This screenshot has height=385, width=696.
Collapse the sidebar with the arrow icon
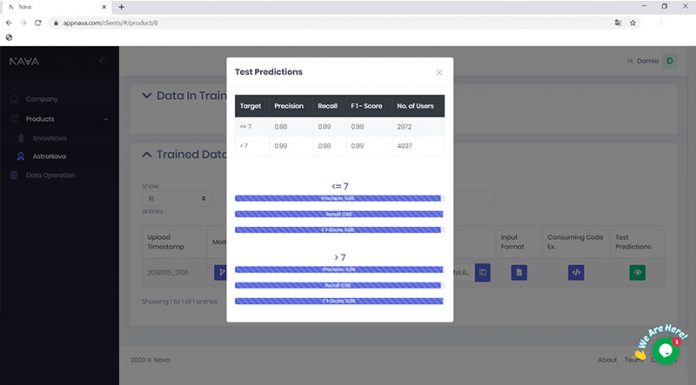click(x=102, y=60)
